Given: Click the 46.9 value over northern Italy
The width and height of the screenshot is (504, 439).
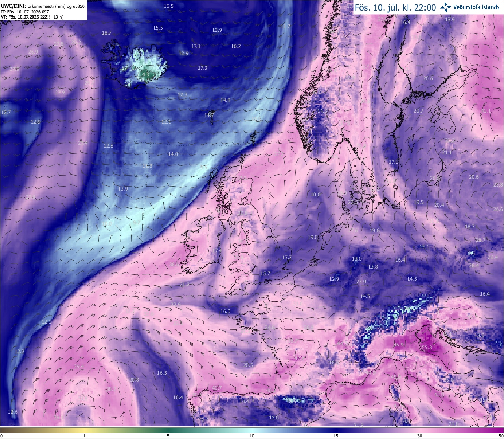Looking at the screenshot, I should pos(398,345).
